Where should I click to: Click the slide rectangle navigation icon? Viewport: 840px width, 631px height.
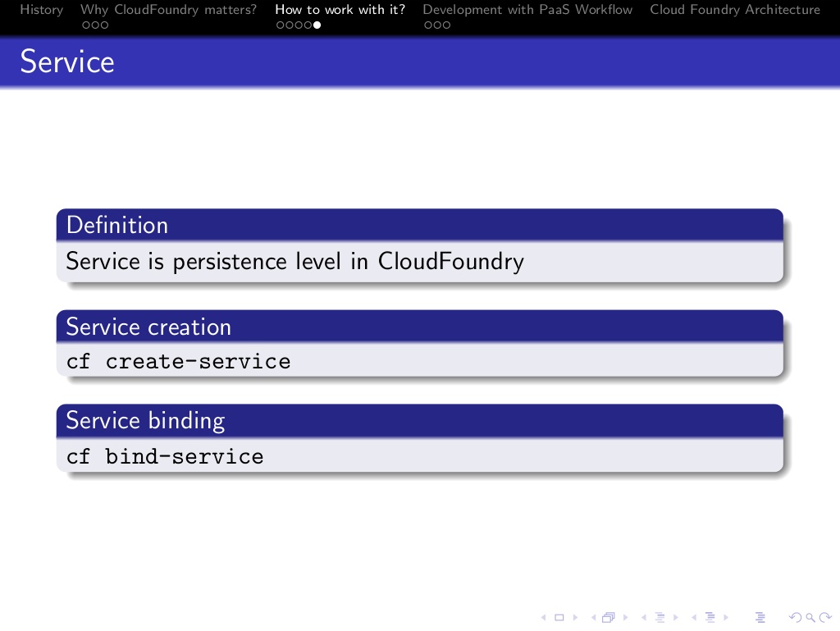coord(559,618)
